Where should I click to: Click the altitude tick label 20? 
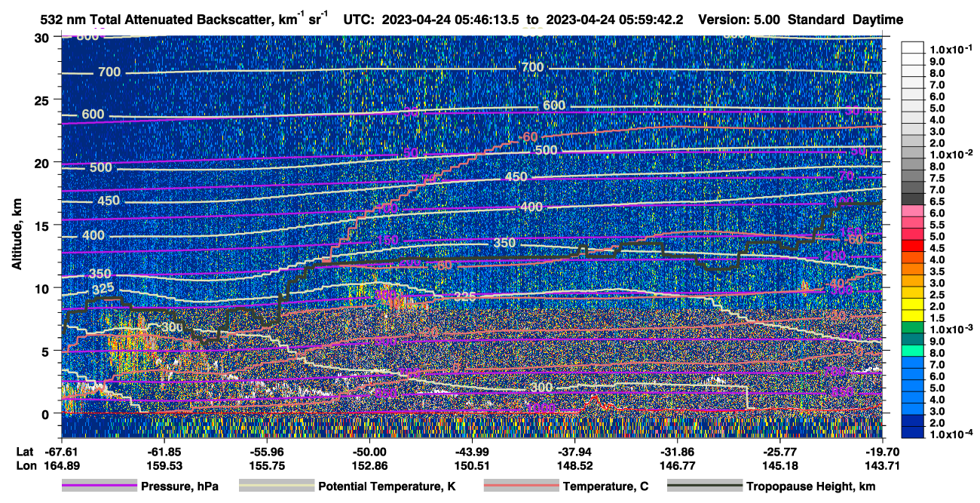pos(42,162)
